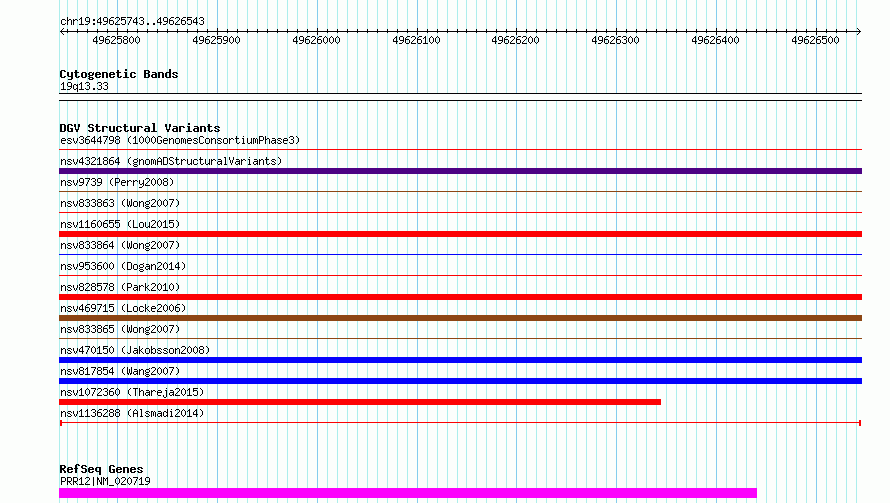
Task: Select variant label nsv953600 (Dogan2014)
Action: pos(123,266)
